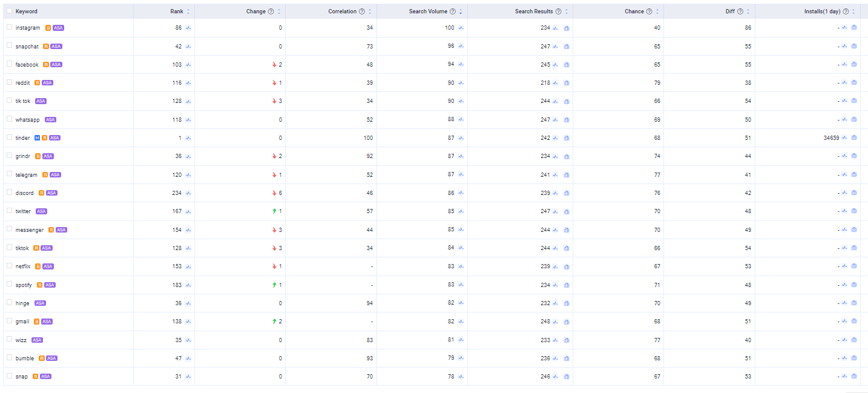Viewport: 868px width, 393px height.
Task: Click the 'Keyword' column header
Action: 26,12
